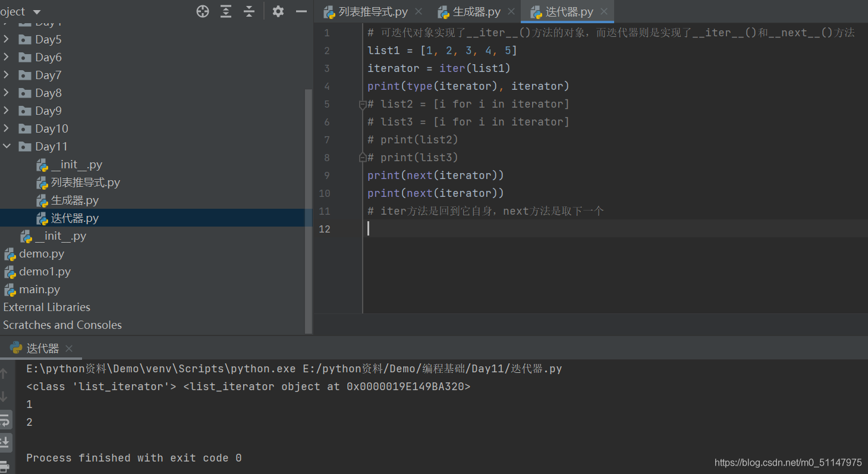The width and height of the screenshot is (868, 474).
Task: Click scroll to end icon in Run panel
Action: (4, 442)
